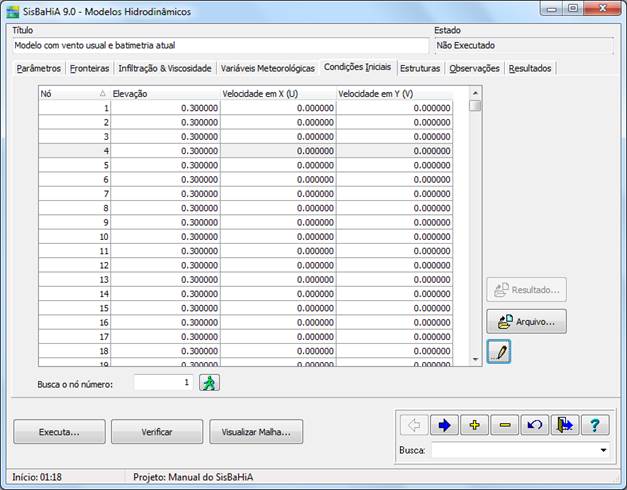The height and width of the screenshot is (490, 627).
Task: Click the table scrollbar down arrow
Action: 475,359
